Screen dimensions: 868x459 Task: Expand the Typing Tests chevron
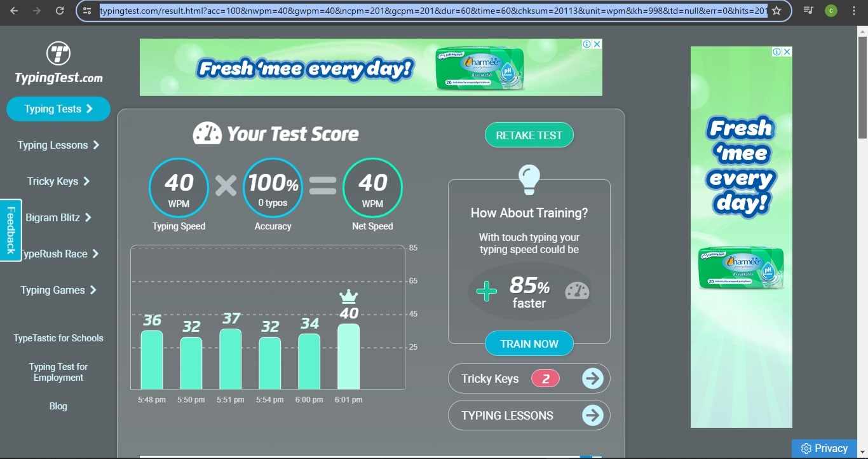[x=90, y=109]
